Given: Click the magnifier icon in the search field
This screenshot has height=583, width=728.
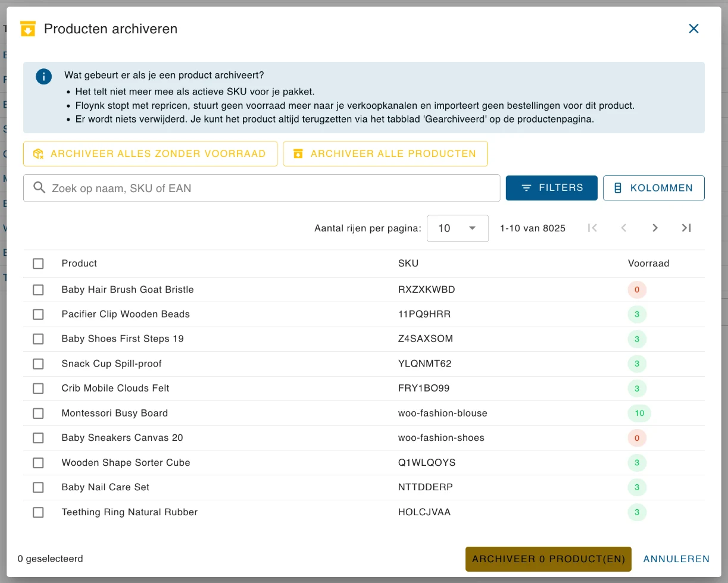Looking at the screenshot, I should [39, 188].
